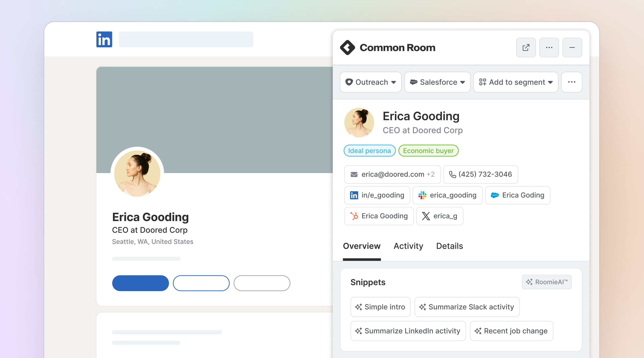Run Summarize Slack activity snippet
The image size is (644, 358).
click(x=467, y=307)
